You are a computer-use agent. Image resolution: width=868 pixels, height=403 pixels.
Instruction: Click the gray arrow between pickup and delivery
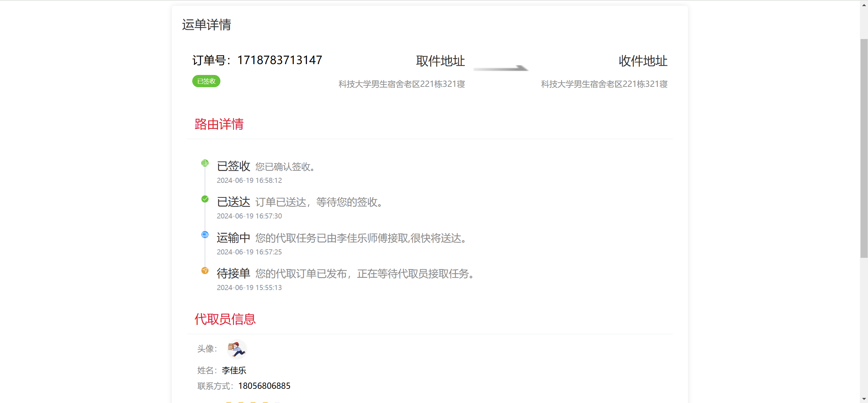(x=501, y=69)
